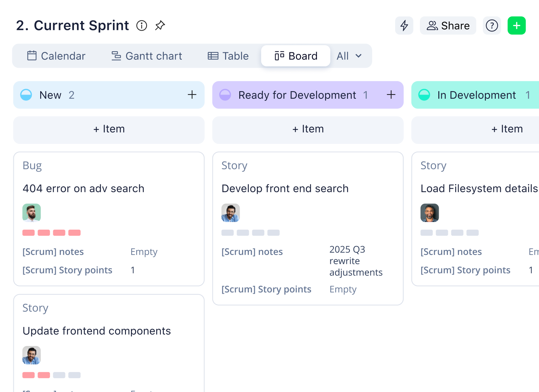Click the plus icon in the New column header
This screenshot has width=539, height=392.
coord(192,95)
